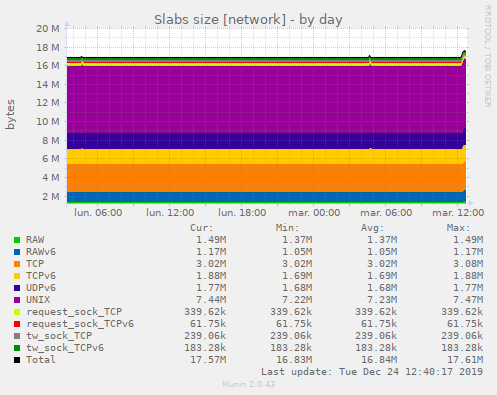Screen dimensions: 497x395
Task: Click the 'Total' legend label
Action: point(41,360)
